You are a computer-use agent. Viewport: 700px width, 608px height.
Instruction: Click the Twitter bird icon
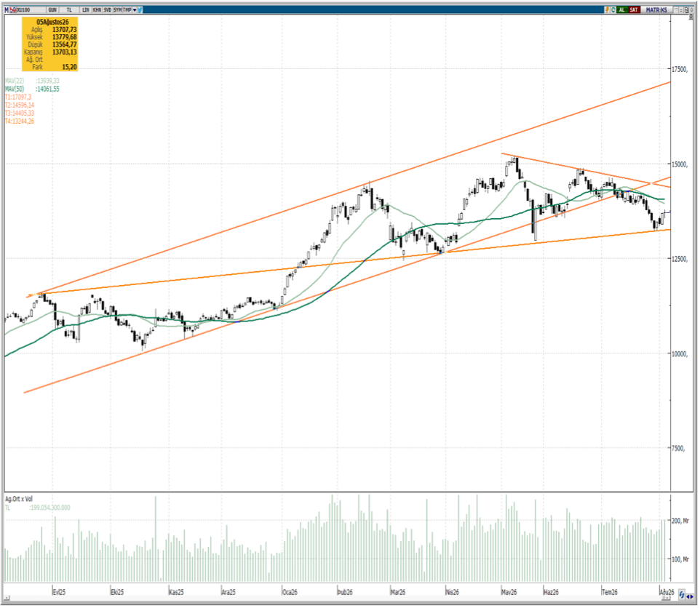coord(140,9)
